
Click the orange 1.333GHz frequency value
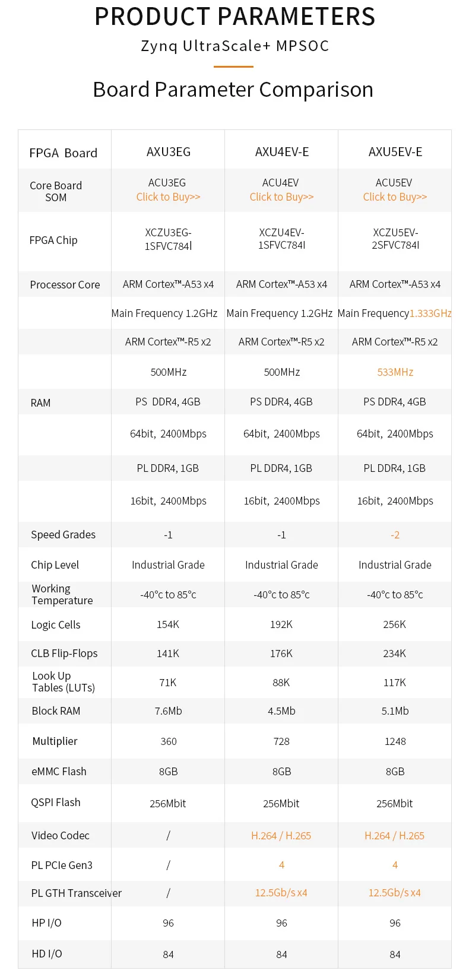click(430, 313)
